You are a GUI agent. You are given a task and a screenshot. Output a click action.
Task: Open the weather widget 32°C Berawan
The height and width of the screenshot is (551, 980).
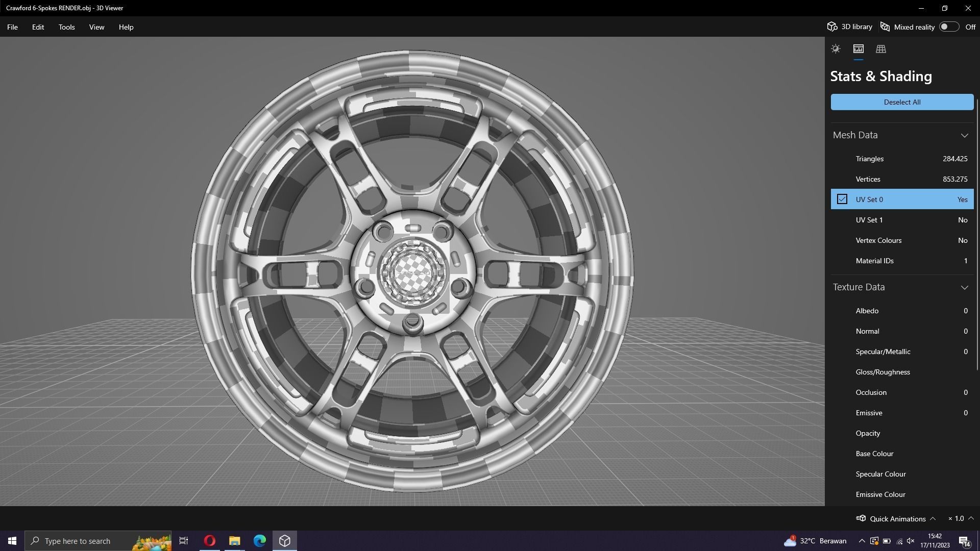[815, 541]
